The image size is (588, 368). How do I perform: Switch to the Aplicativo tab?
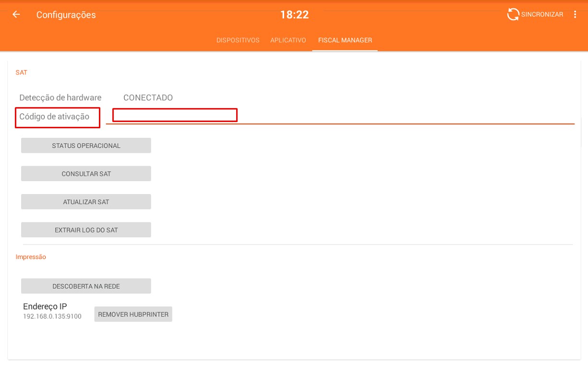[288, 40]
